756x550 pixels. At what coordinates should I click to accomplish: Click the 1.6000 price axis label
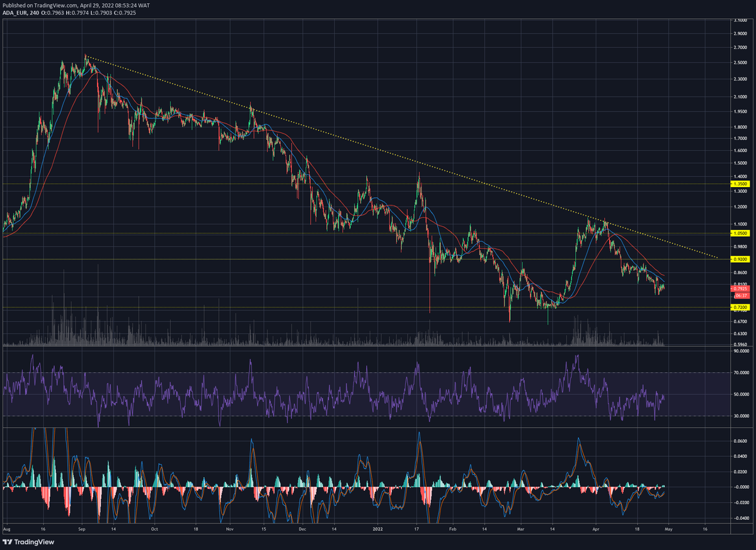pyautogui.click(x=740, y=150)
